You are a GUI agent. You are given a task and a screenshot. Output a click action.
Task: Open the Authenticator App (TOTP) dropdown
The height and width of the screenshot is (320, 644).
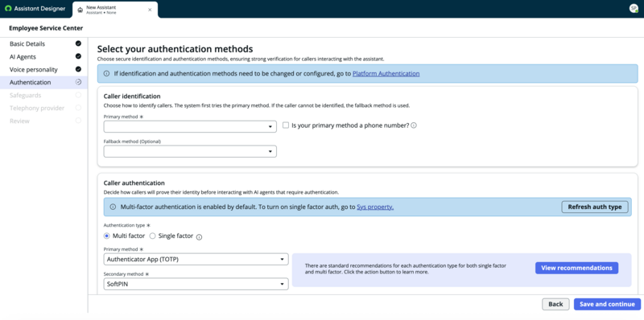196,259
